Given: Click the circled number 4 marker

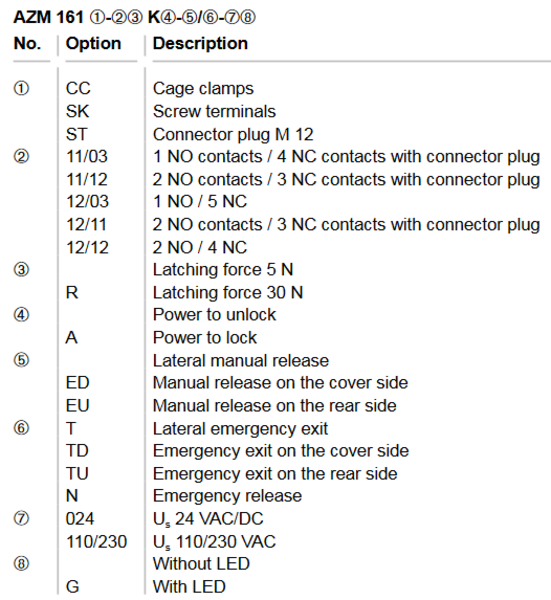Looking at the screenshot, I should tap(21, 315).
